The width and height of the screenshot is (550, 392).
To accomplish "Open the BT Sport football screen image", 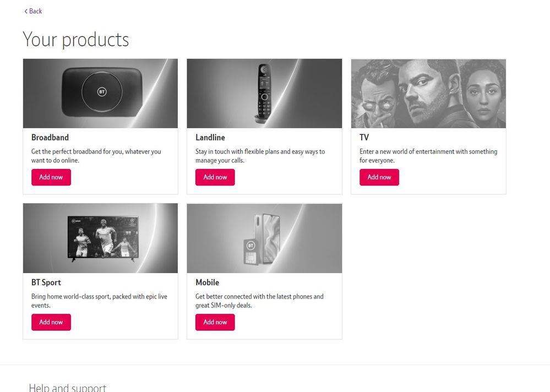I will click(100, 238).
